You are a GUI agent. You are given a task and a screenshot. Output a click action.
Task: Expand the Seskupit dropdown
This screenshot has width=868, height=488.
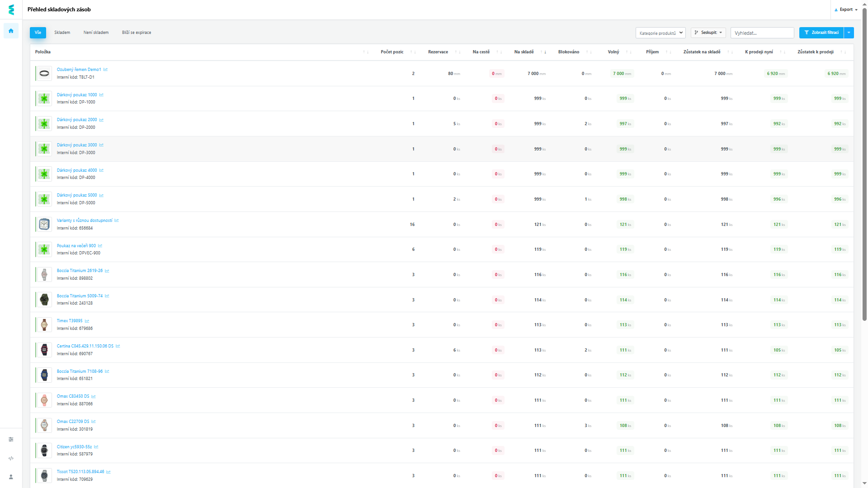[708, 33]
